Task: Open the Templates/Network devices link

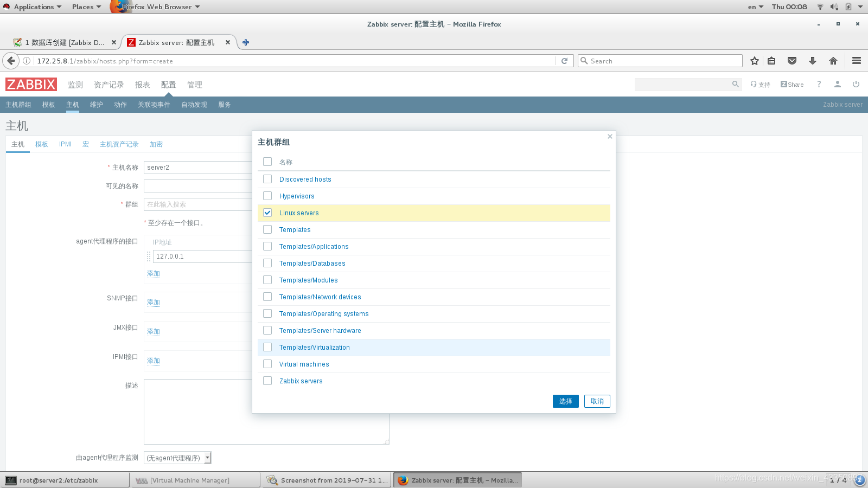Action: coord(320,297)
